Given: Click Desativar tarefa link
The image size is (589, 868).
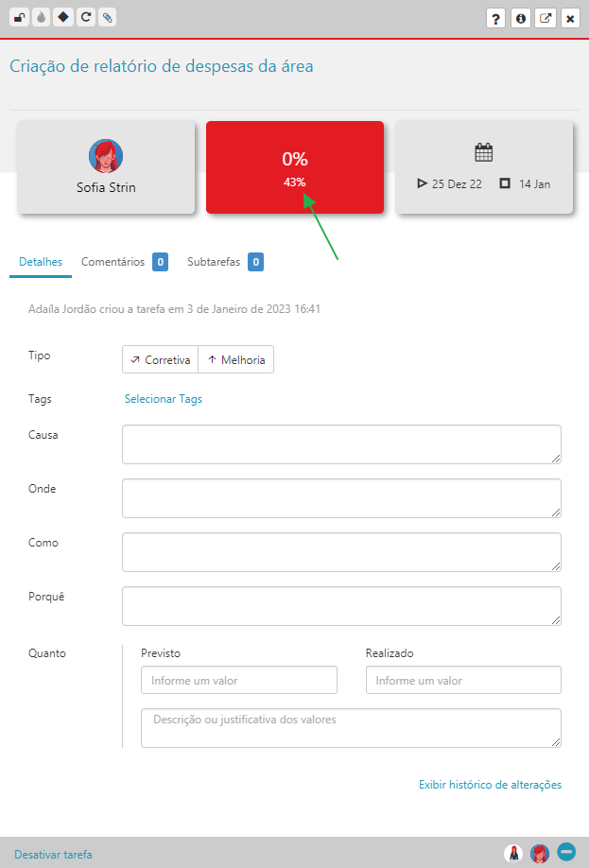Looking at the screenshot, I should (53, 854).
